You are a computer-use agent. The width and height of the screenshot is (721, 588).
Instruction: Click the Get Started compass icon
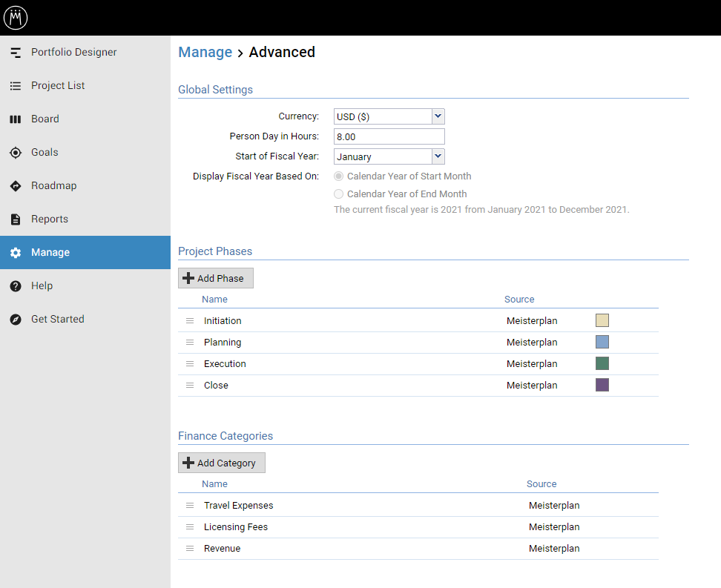coord(16,320)
